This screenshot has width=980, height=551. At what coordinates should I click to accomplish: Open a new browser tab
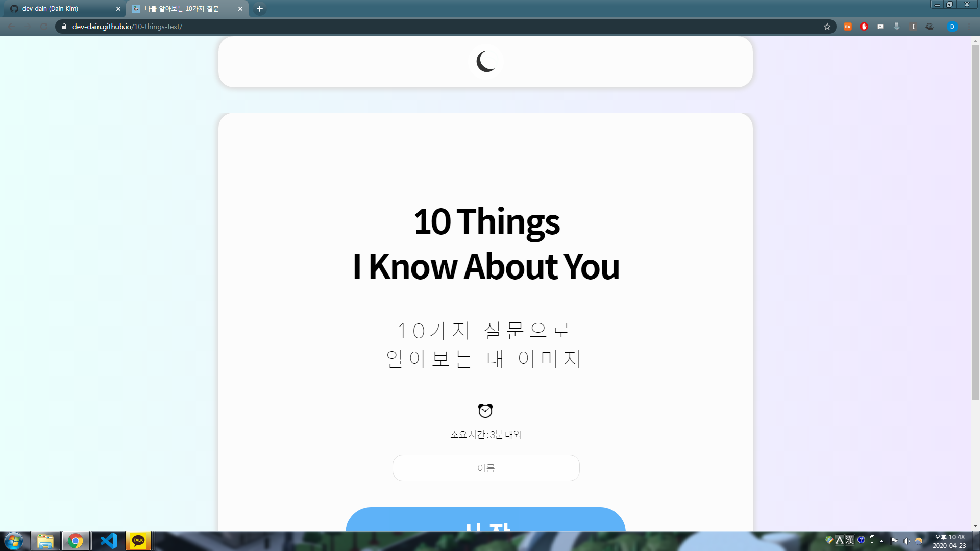tap(260, 9)
